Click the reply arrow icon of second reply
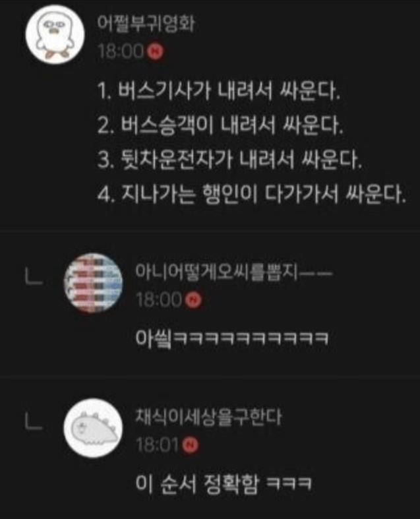 click(34, 421)
